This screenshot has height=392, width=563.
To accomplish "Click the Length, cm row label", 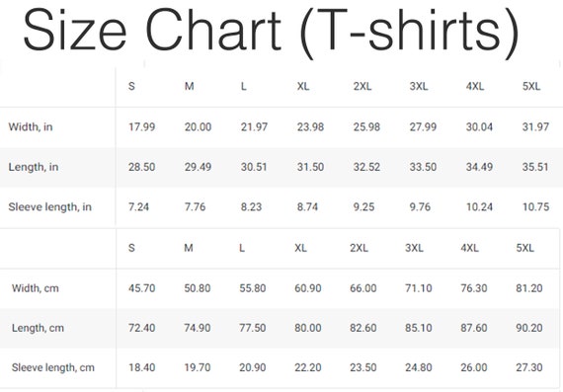I will point(38,328).
